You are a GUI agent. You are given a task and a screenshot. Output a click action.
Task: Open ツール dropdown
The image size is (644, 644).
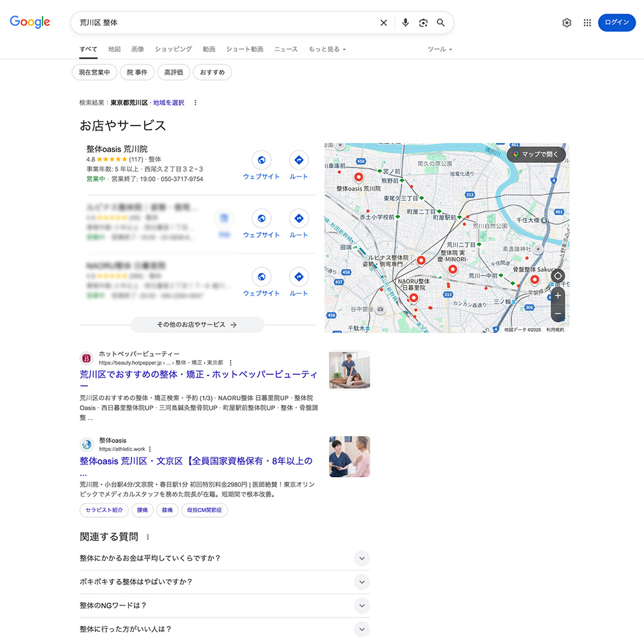(440, 50)
